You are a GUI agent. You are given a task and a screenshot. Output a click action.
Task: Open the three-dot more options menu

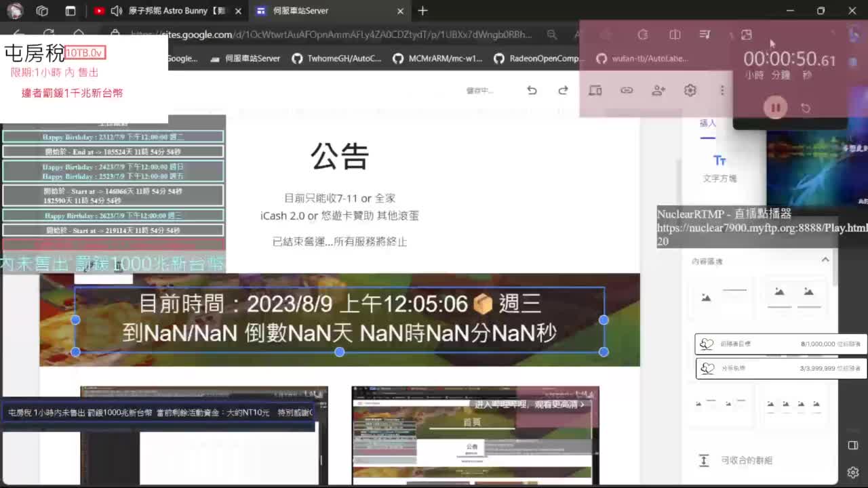coord(722,90)
